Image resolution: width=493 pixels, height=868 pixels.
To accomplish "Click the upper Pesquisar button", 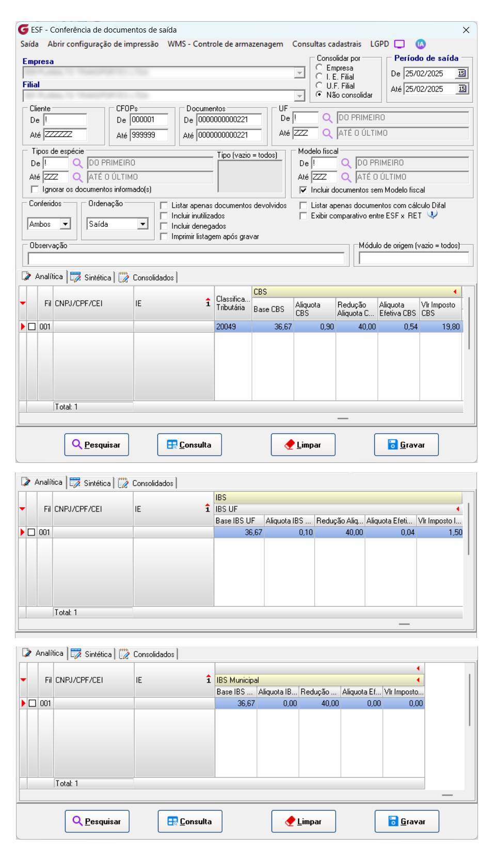I will coord(97,445).
